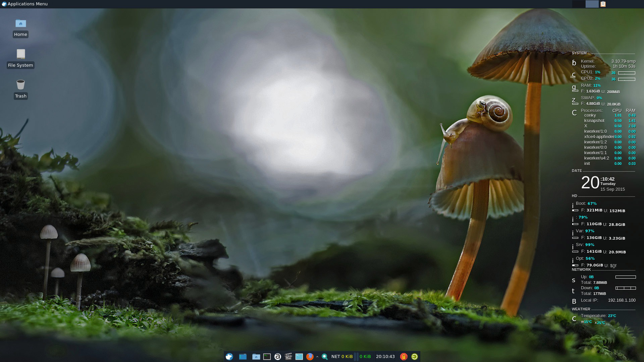Open the clipboard manager in top panel
Viewport: 644px width, 362px height.
(603, 4)
